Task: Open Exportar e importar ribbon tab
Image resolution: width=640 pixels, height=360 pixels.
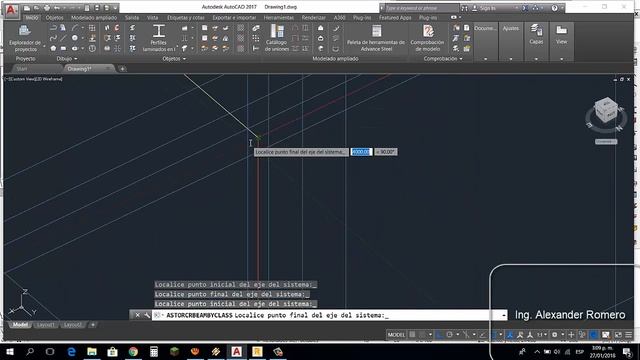Action: [x=234, y=18]
